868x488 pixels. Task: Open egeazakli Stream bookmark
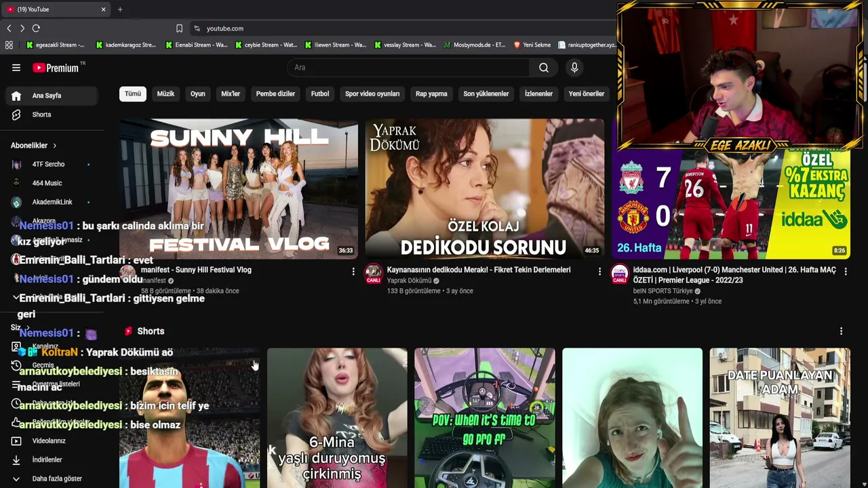click(x=56, y=45)
